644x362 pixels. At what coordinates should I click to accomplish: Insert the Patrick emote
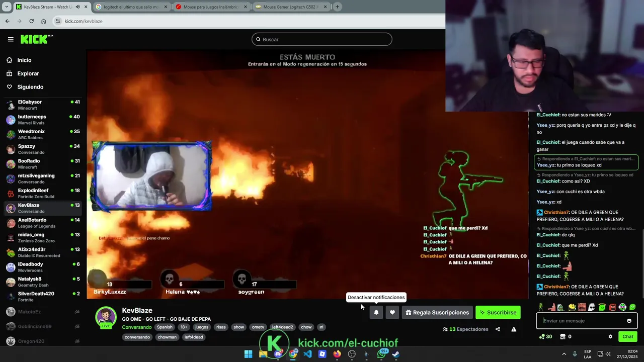tap(552, 307)
